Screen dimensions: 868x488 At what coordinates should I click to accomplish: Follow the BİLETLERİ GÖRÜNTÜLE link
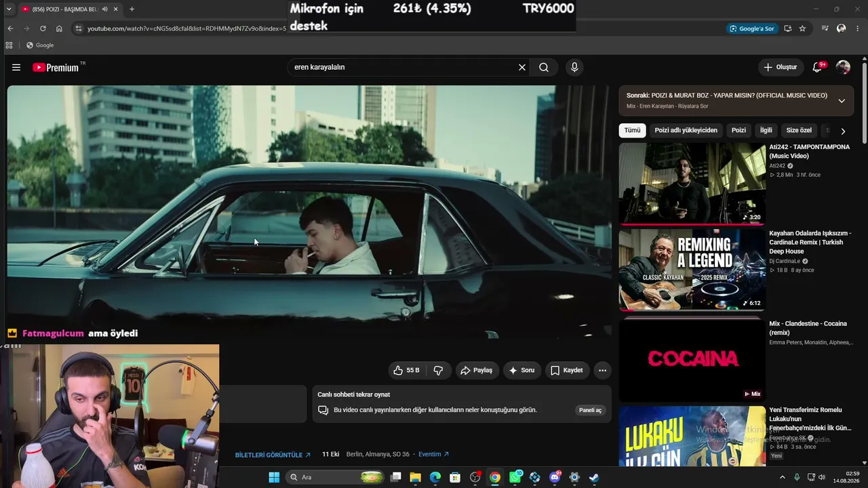coord(273,455)
